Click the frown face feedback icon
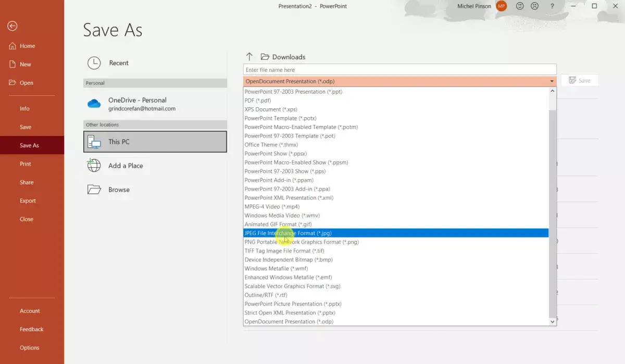 tap(534, 6)
